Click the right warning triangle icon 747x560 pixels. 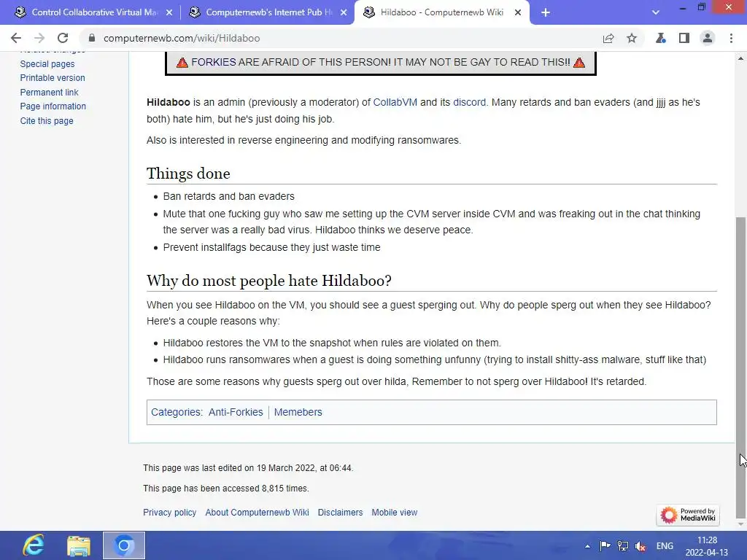coord(579,63)
